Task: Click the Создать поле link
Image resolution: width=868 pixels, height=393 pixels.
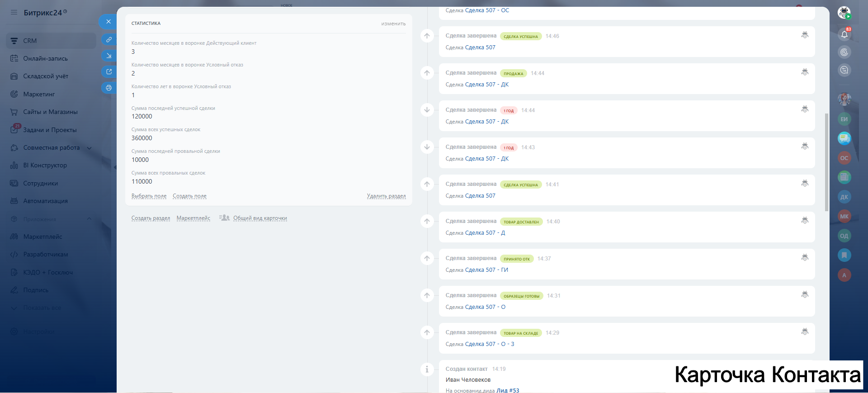Action: point(189,196)
